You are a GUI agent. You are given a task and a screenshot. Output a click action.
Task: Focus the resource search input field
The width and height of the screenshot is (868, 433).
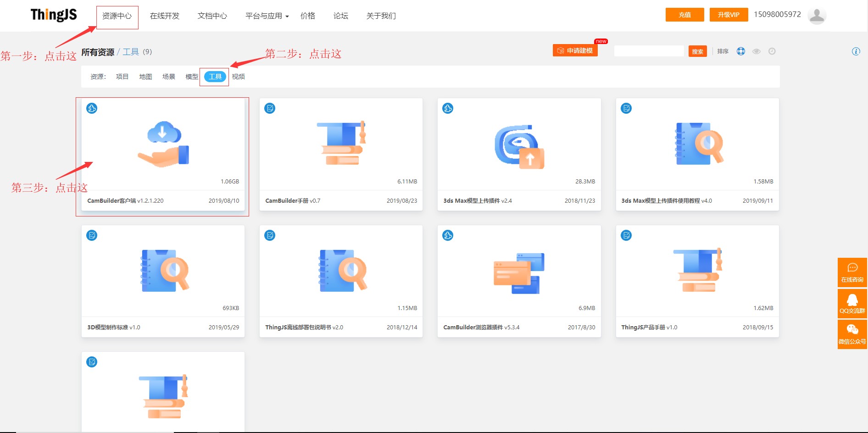pyautogui.click(x=649, y=51)
